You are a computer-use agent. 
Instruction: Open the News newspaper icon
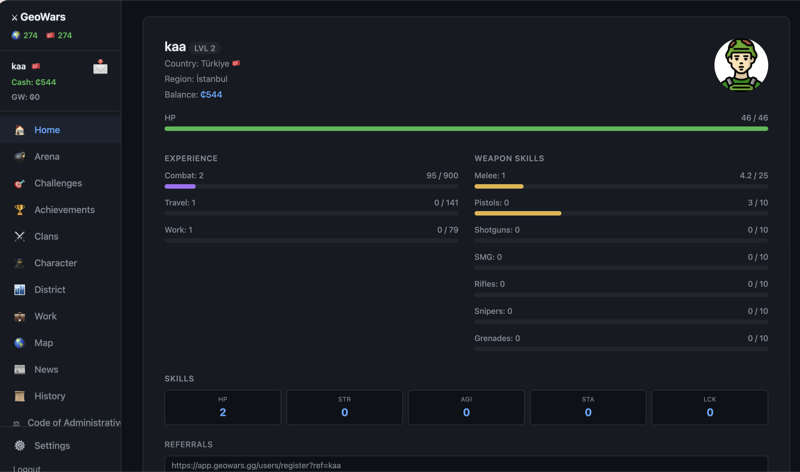pos(19,370)
